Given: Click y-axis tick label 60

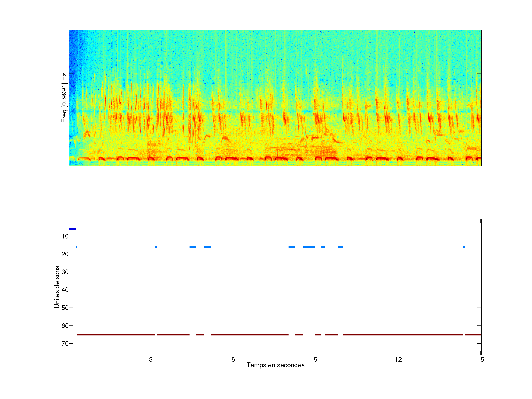Looking at the screenshot, I should (x=65, y=326).
